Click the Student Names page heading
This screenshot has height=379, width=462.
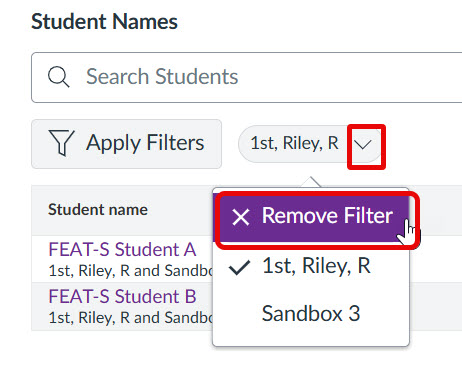(x=104, y=22)
